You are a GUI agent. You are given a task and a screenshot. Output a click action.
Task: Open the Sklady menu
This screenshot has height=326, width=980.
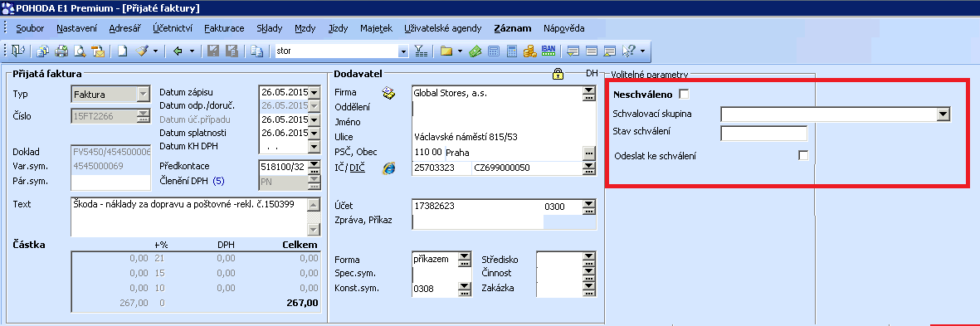pyautogui.click(x=270, y=28)
